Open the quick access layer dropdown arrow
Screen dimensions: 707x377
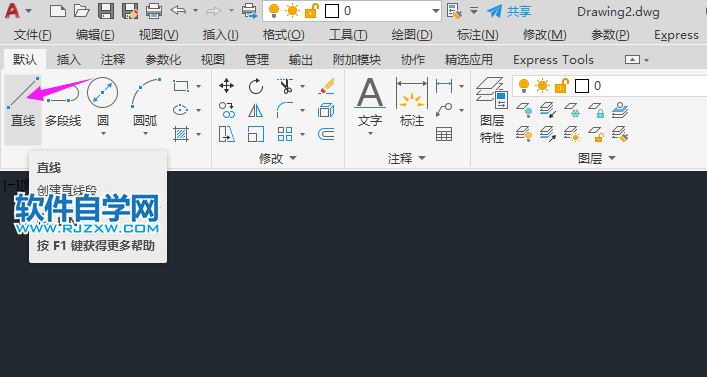click(436, 11)
